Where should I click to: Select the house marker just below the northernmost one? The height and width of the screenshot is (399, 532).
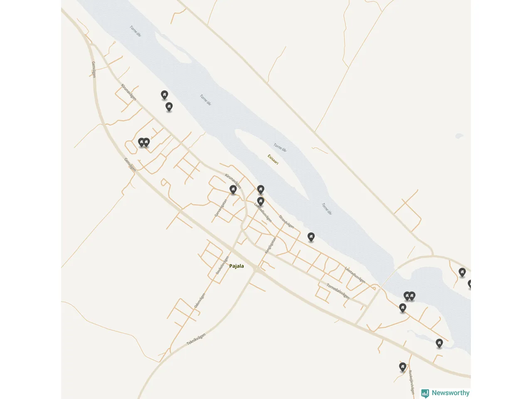click(169, 107)
